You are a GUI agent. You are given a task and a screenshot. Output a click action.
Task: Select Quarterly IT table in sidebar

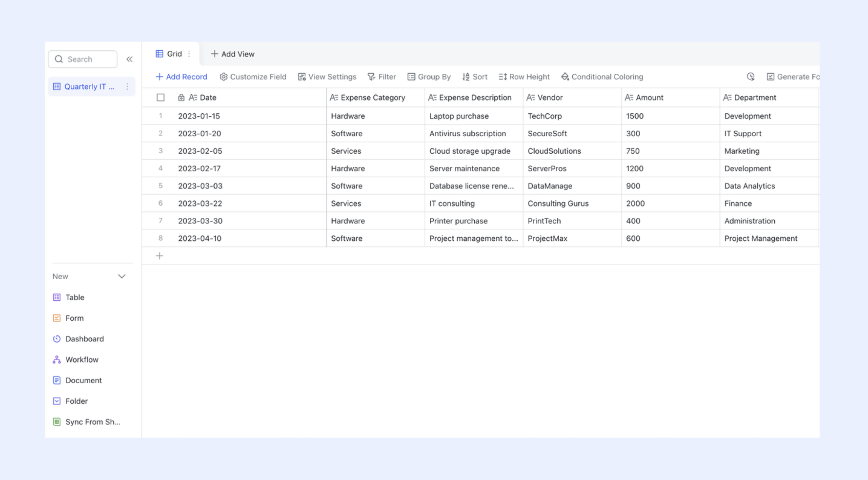coord(91,86)
